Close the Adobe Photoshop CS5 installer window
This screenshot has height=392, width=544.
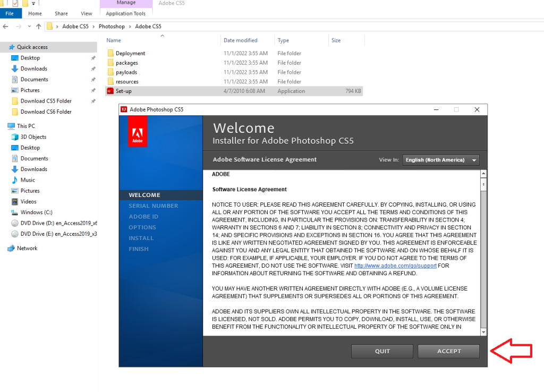[477, 109]
